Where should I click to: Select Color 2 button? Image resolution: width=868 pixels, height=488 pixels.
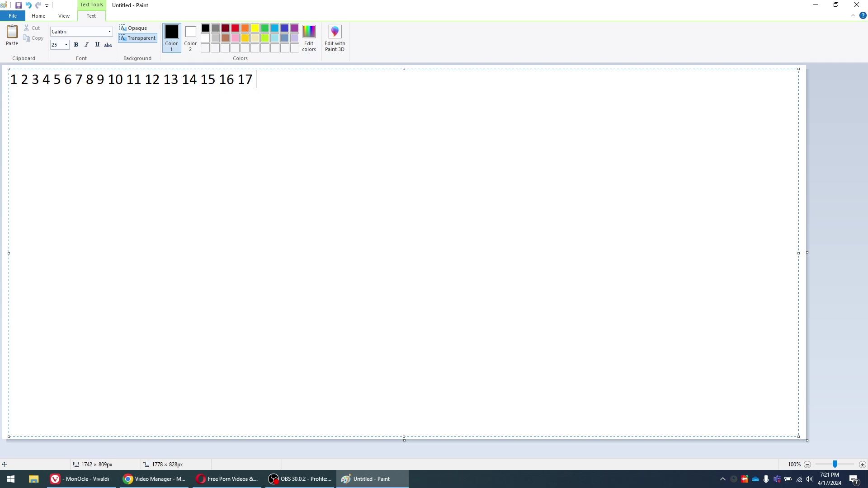[190, 38]
